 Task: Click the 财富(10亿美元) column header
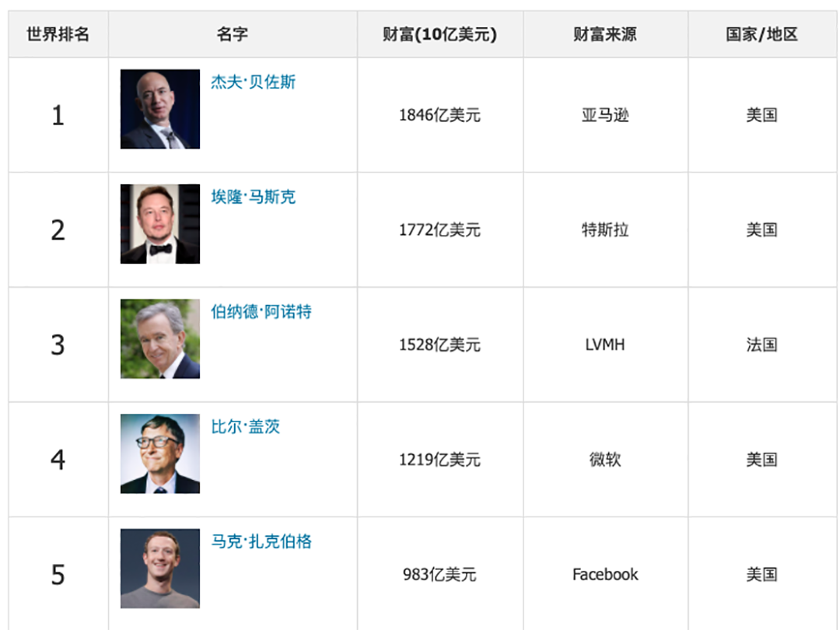click(439, 34)
